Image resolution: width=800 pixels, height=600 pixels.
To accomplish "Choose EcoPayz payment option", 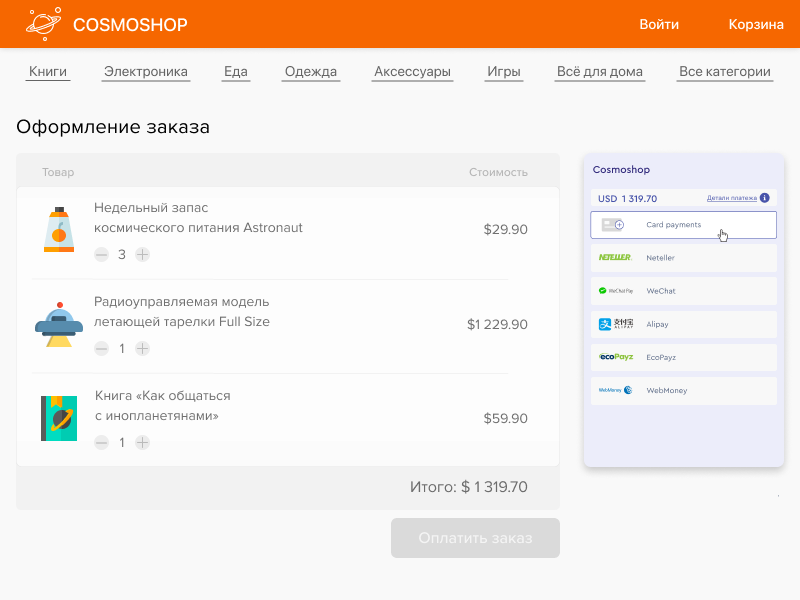I will pos(683,357).
